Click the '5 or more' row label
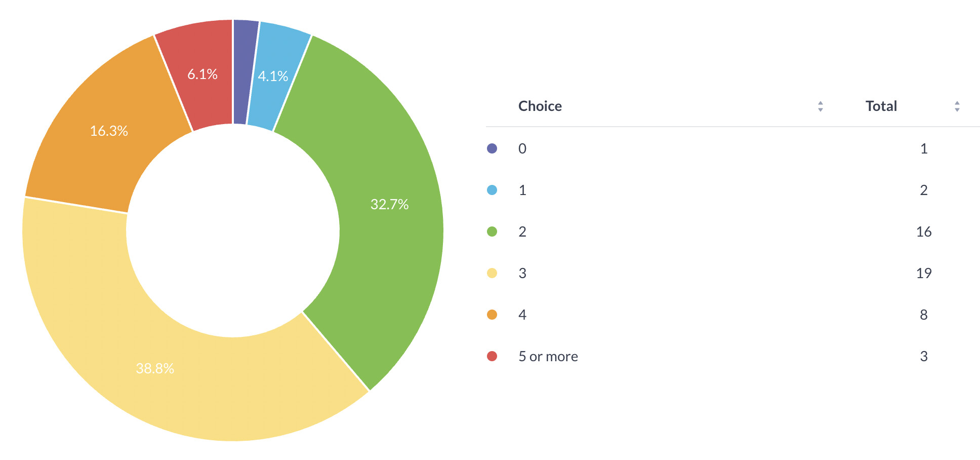This screenshot has width=980, height=460. (548, 357)
